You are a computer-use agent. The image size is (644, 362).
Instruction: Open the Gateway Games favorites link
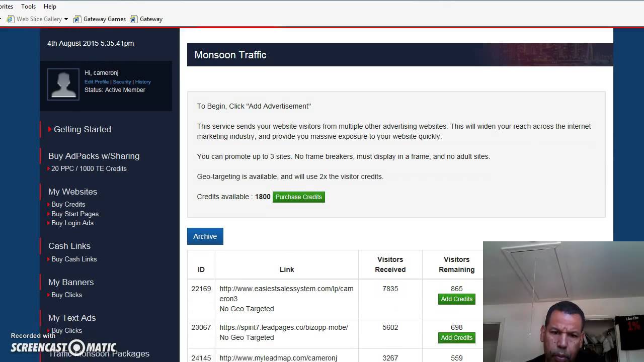click(x=105, y=19)
